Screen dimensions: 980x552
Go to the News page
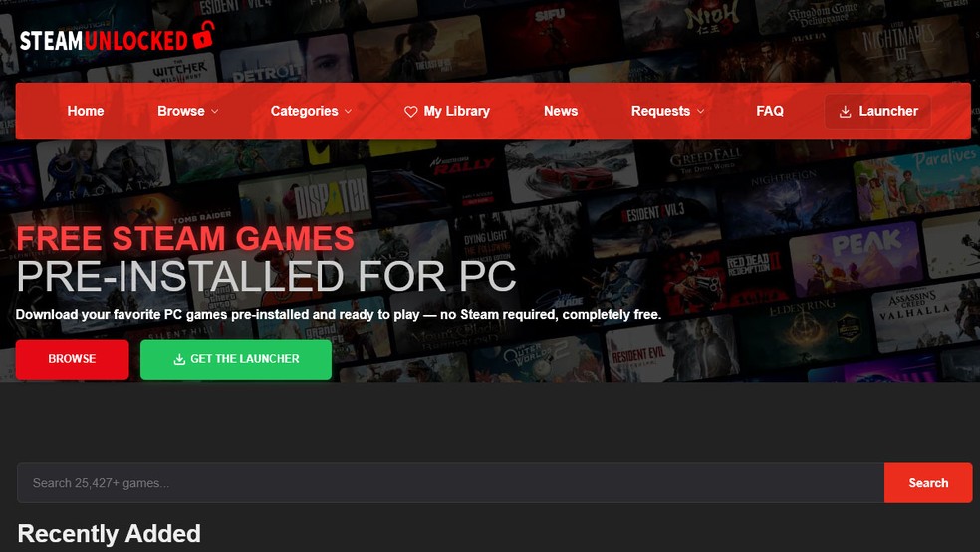point(561,111)
